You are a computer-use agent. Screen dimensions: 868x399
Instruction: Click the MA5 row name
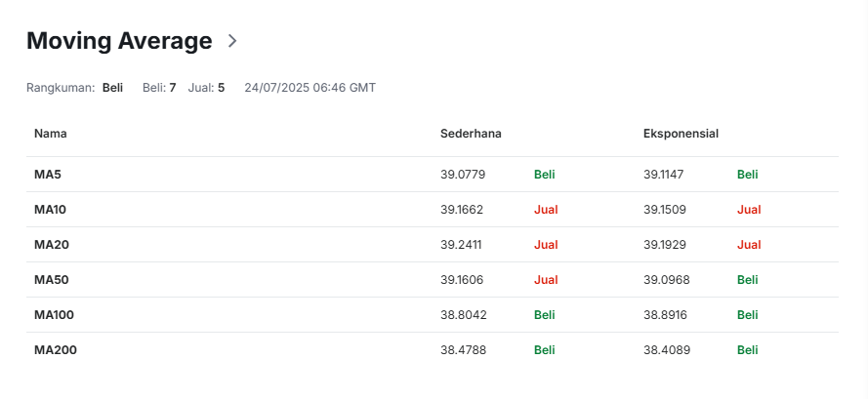tap(48, 175)
